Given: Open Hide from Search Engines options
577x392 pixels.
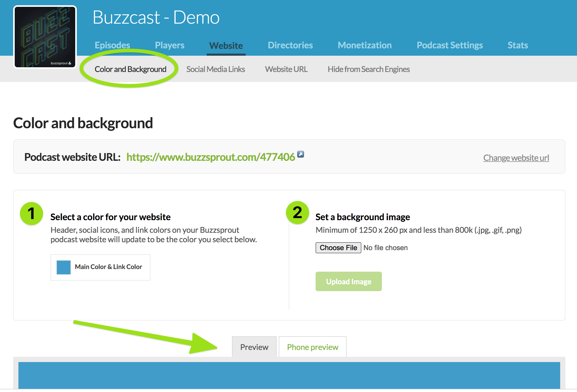Looking at the screenshot, I should (368, 69).
